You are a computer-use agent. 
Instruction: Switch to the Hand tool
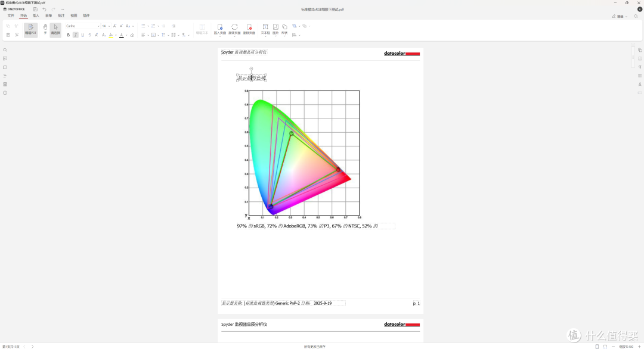pyautogui.click(x=45, y=29)
